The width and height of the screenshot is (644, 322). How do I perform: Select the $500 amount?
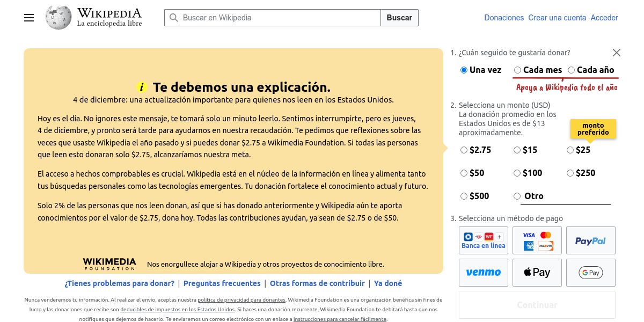[464, 196]
